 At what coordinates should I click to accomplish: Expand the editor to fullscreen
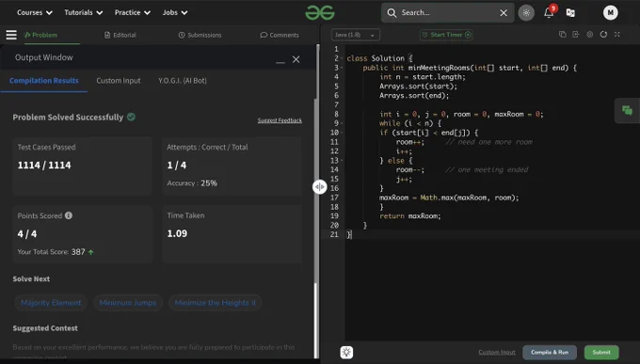(x=617, y=34)
